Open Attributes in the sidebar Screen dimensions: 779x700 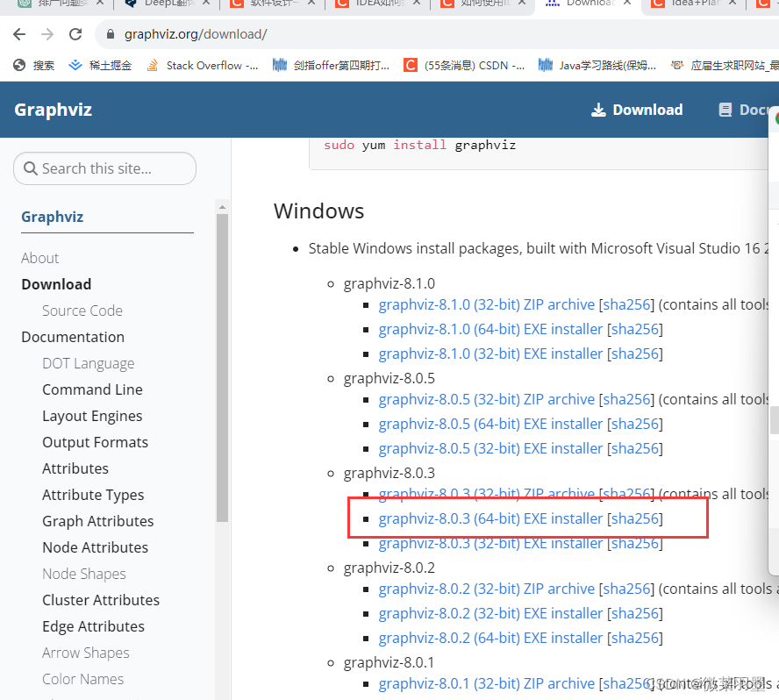tap(75, 468)
